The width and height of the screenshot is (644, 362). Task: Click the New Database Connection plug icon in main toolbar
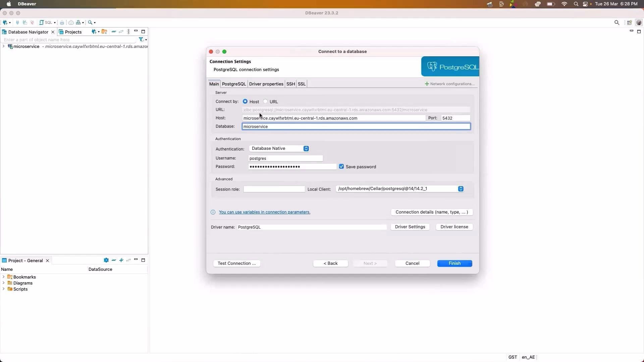pos(5,22)
